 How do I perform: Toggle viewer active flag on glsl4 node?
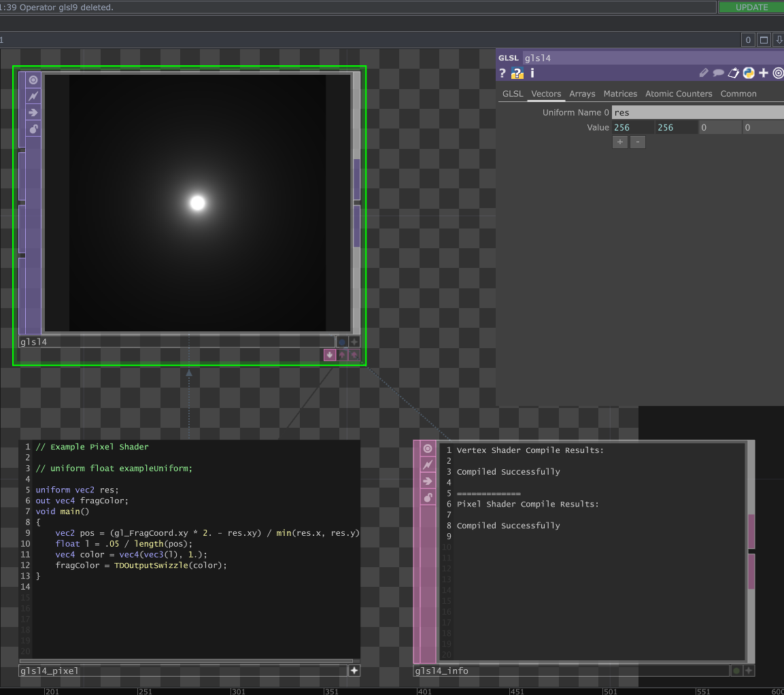tap(33, 80)
